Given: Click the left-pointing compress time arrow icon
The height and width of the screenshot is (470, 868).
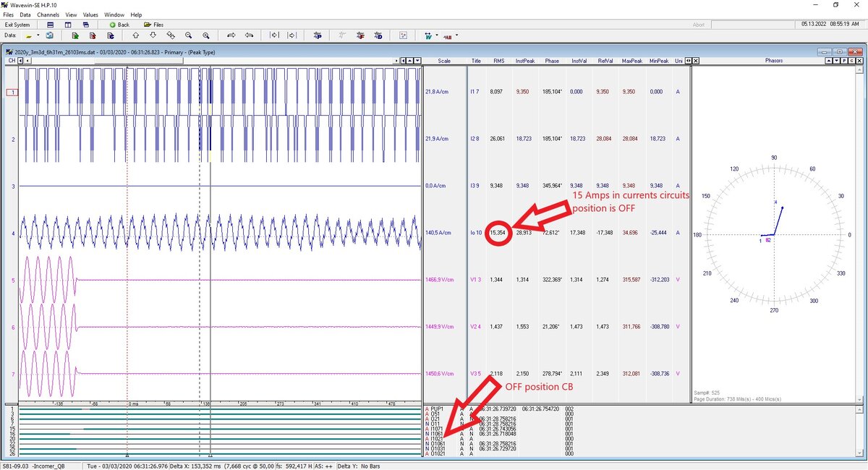Looking at the screenshot, I should pos(250,35).
